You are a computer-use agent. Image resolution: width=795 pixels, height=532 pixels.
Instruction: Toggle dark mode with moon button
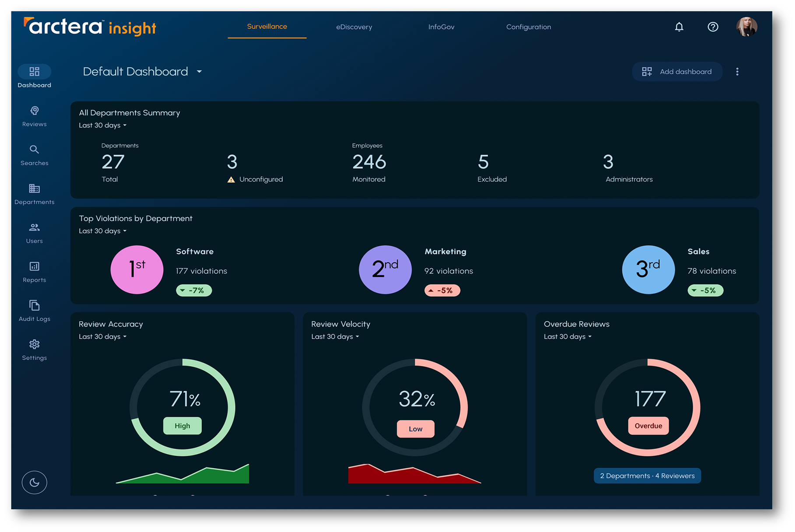(x=34, y=482)
